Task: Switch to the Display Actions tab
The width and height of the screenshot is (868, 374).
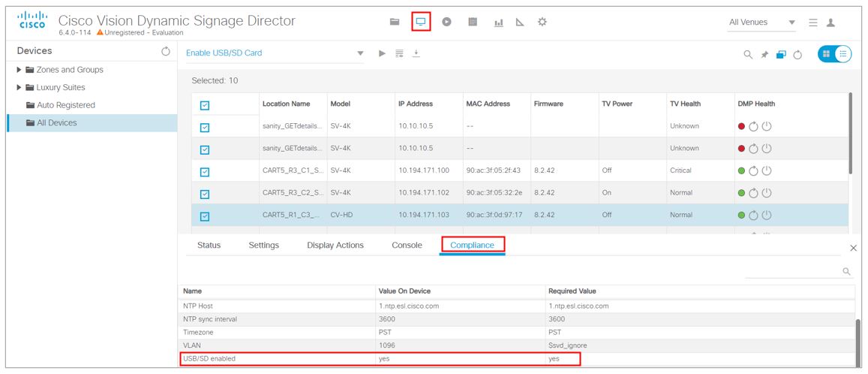Action: point(335,246)
